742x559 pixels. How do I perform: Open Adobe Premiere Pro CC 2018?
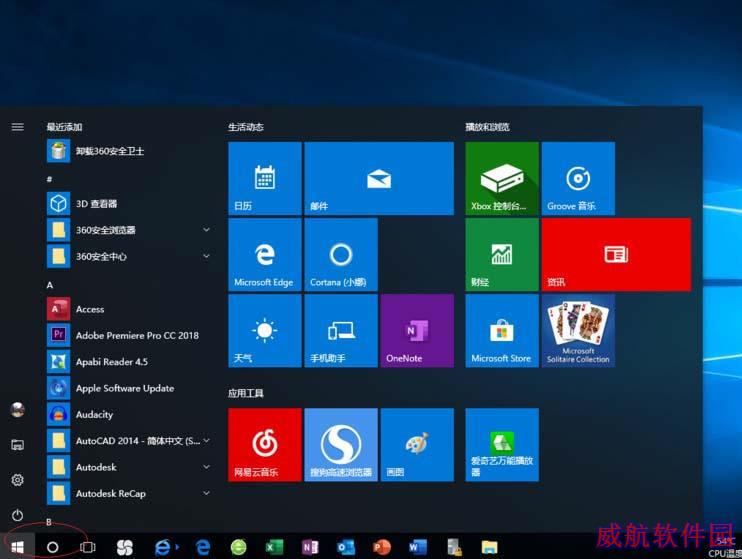[129, 335]
